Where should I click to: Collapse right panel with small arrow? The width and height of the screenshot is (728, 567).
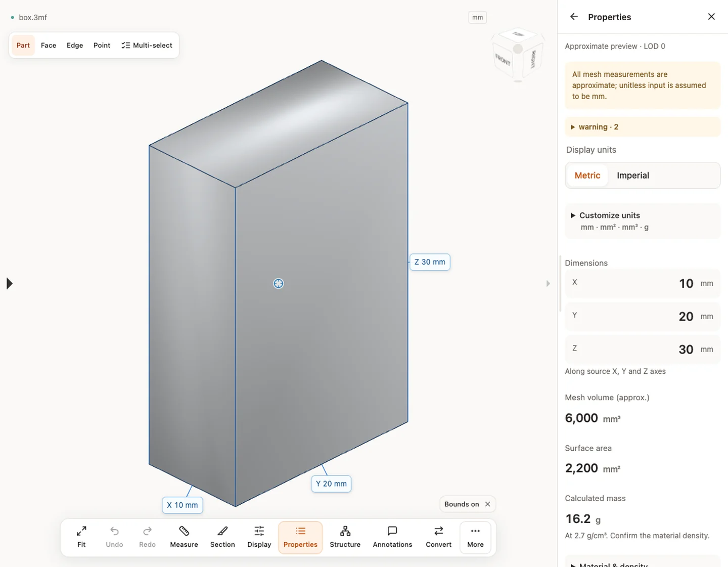[548, 284]
